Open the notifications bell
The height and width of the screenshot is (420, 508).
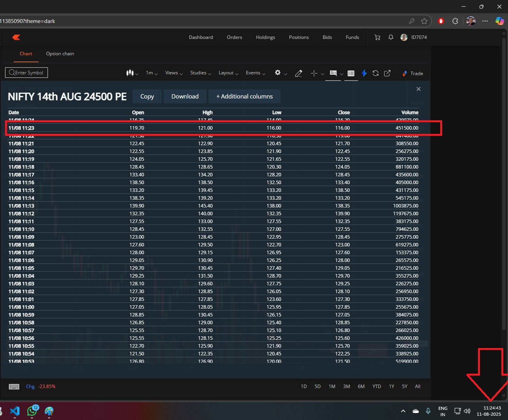coord(391,37)
